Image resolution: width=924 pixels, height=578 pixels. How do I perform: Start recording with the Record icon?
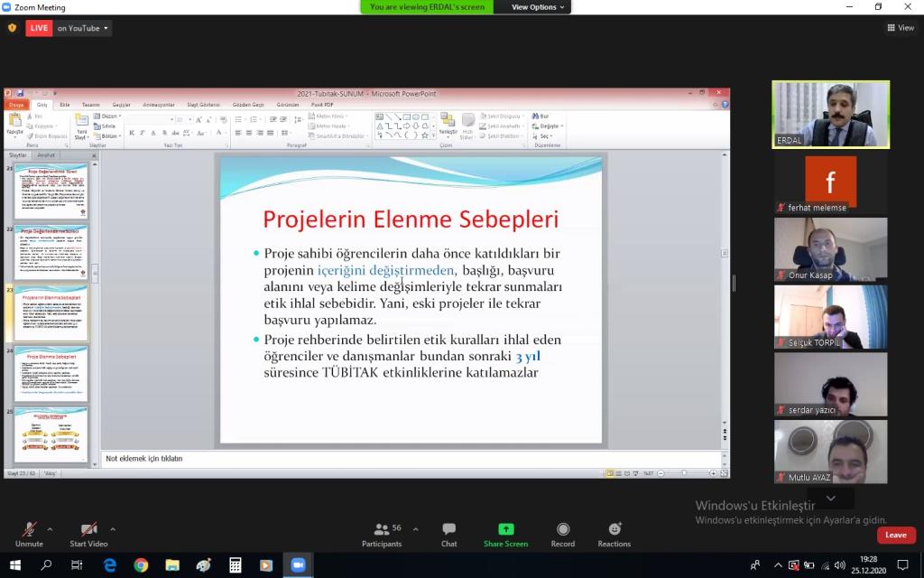[562, 530]
